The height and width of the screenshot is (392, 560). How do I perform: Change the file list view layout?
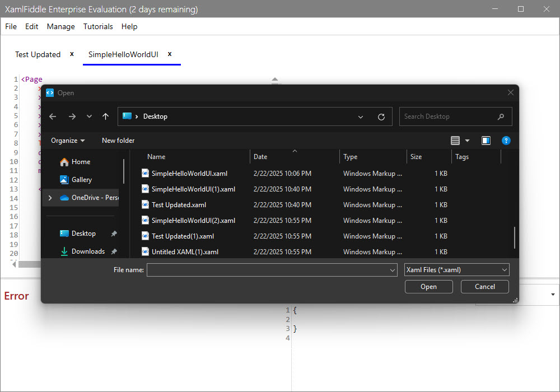point(455,141)
